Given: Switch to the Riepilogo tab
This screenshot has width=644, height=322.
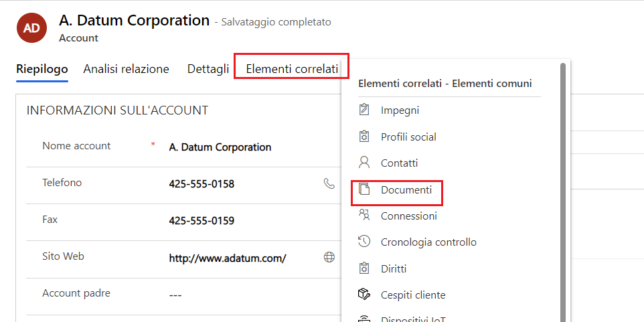Looking at the screenshot, I should coord(42,68).
